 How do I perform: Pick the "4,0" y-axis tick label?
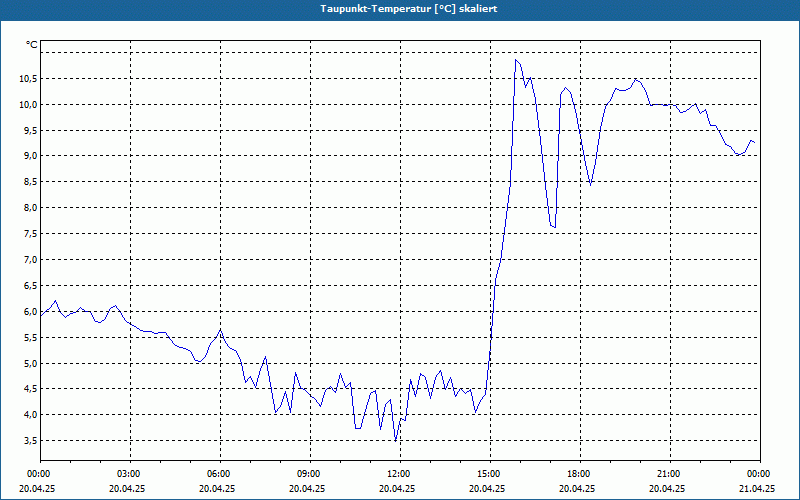point(30,414)
